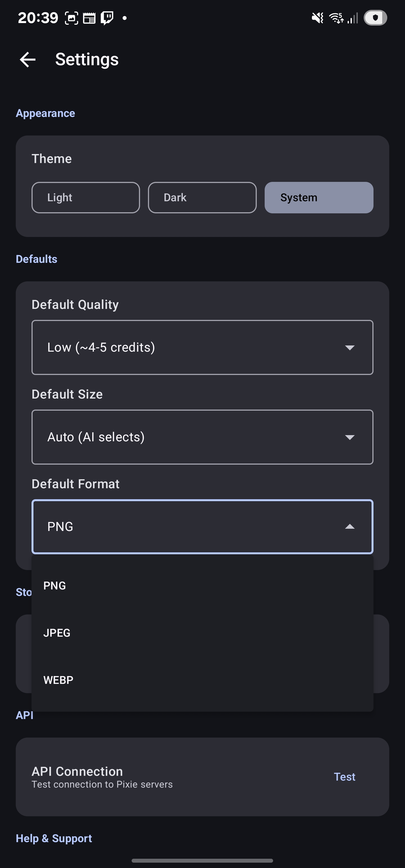Tap the Twitch status bar icon
405x868 pixels.
[107, 18]
